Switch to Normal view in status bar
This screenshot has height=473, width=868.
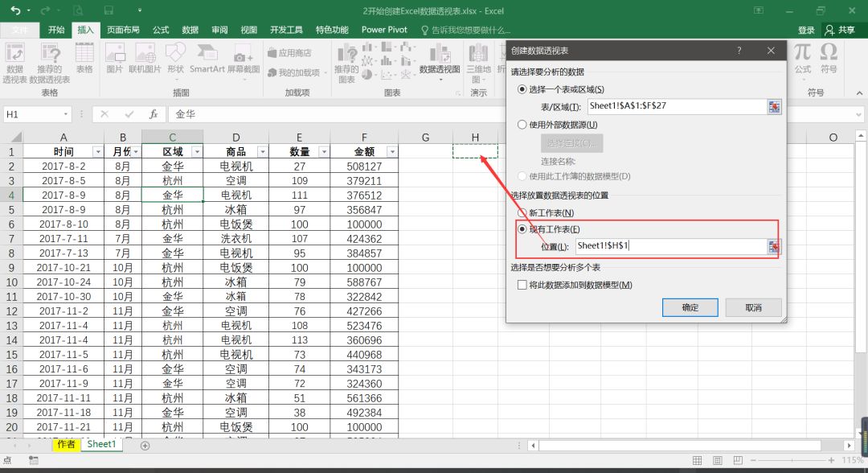coord(697,460)
